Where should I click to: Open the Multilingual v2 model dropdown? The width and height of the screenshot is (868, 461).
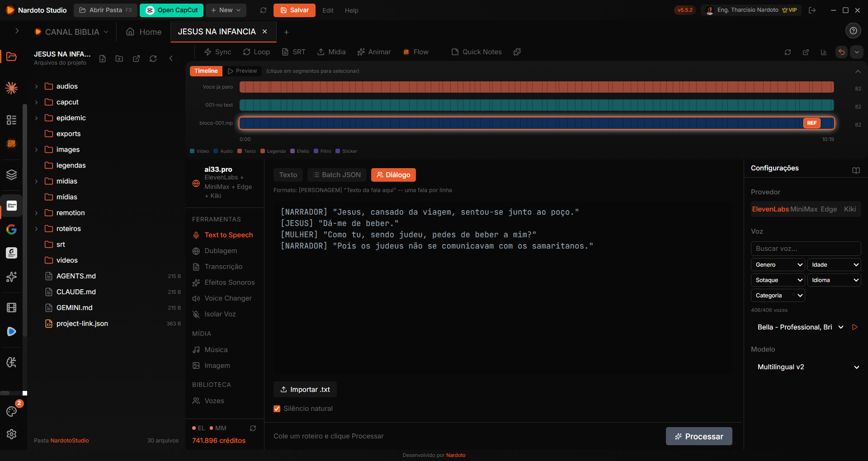click(806, 367)
